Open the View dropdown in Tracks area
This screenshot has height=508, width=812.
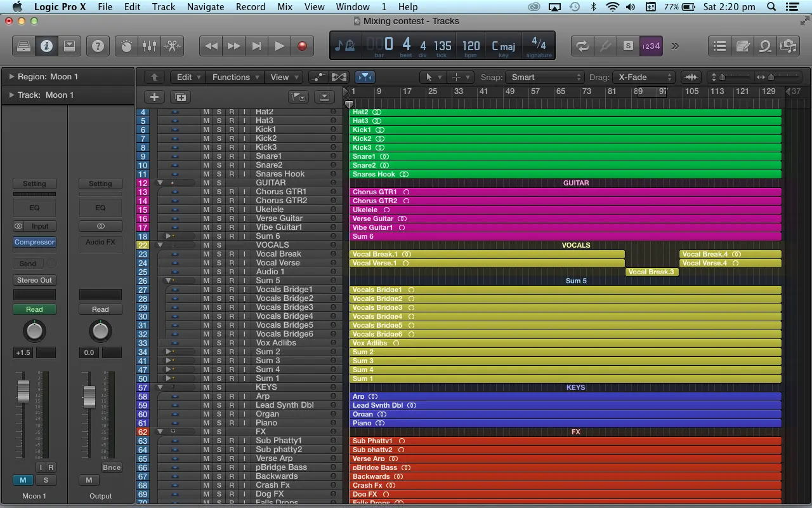[x=284, y=77]
